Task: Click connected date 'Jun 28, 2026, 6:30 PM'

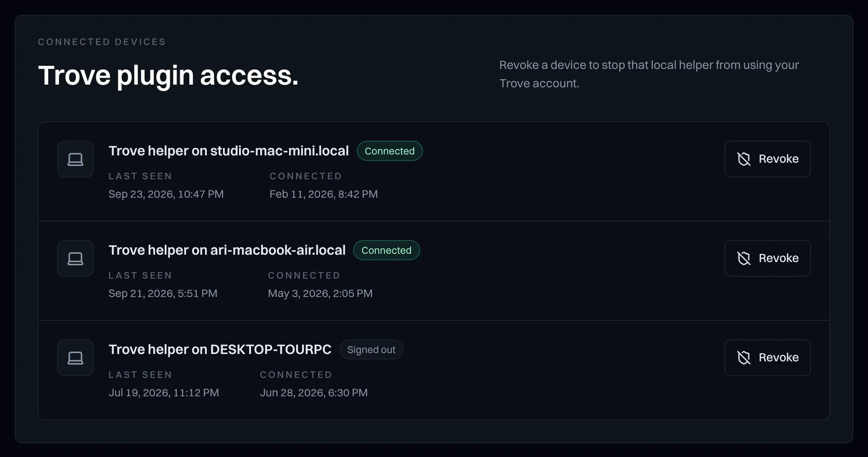Action: (314, 393)
